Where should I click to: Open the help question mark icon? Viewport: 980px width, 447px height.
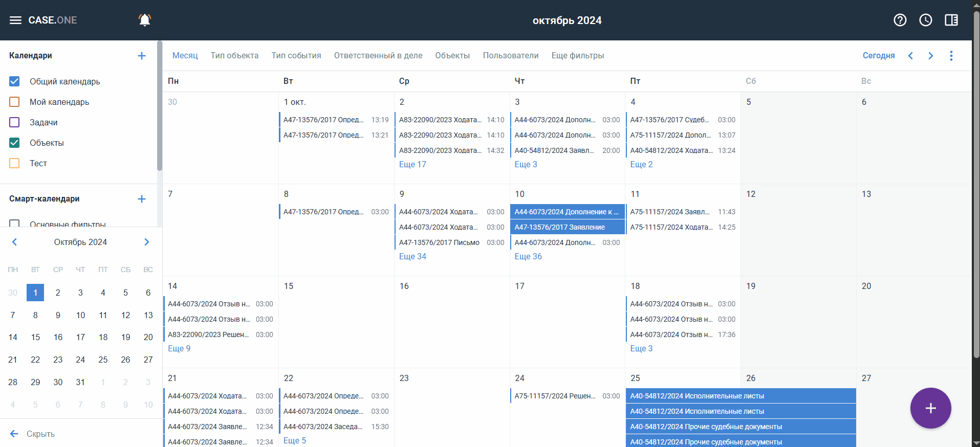[x=900, y=20]
